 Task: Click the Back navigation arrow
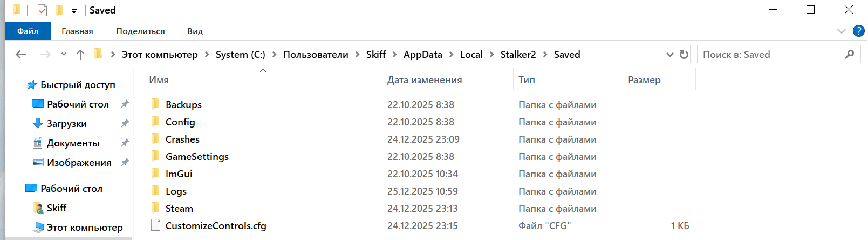click(x=21, y=54)
